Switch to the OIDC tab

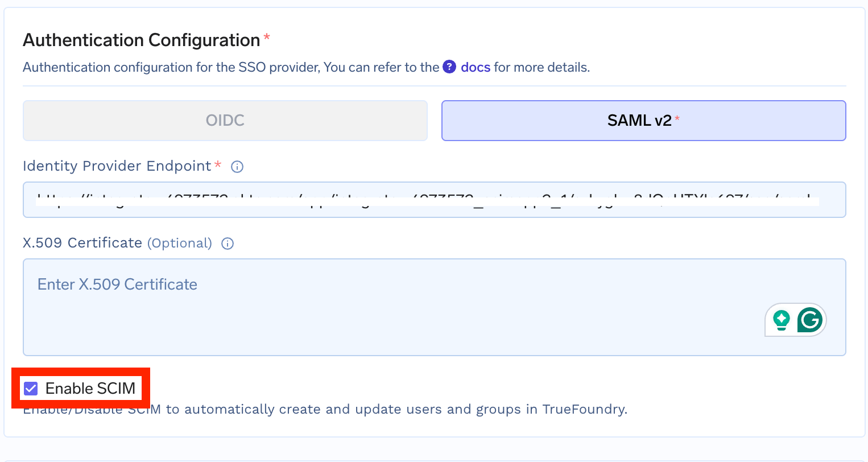click(x=225, y=121)
